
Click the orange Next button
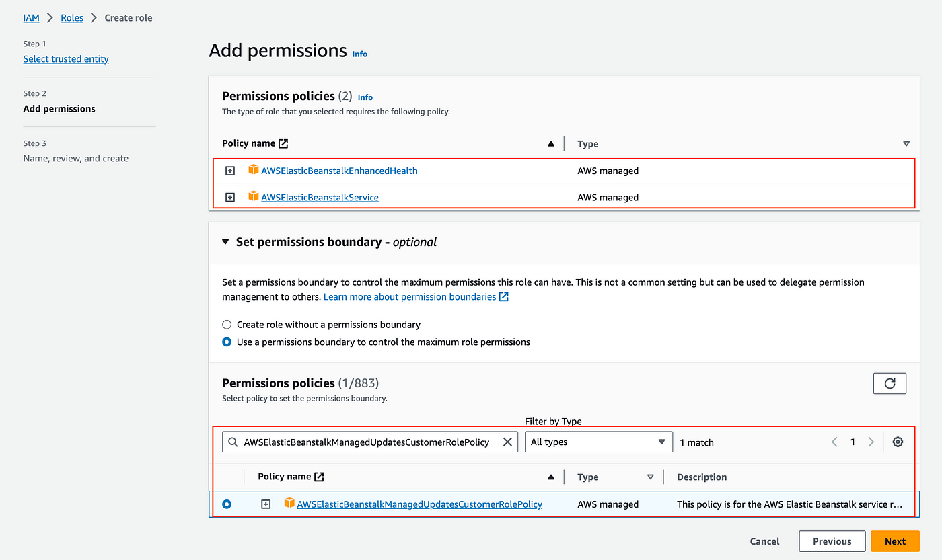(x=895, y=541)
